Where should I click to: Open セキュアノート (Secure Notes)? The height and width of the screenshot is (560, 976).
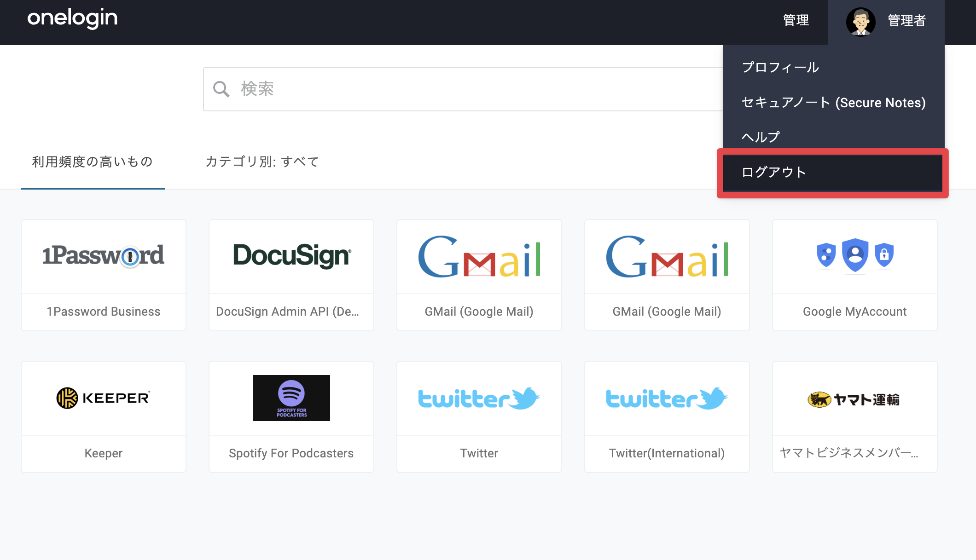click(834, 102)
